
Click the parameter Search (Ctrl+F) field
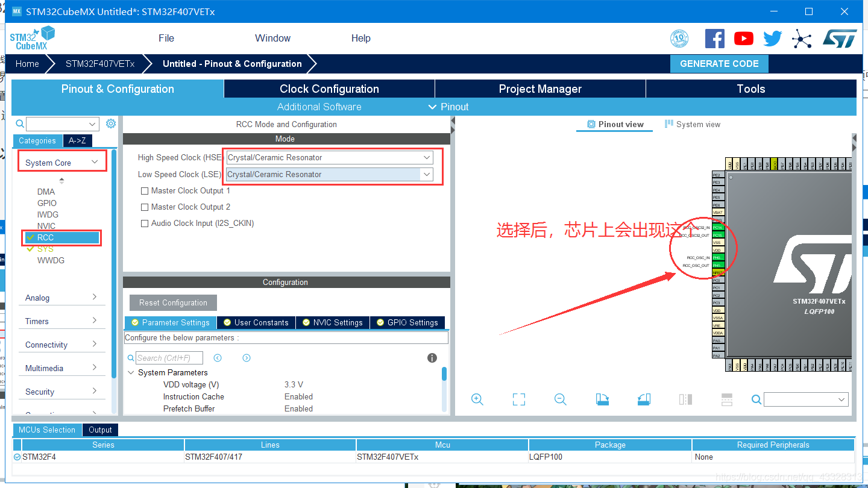(169, 358)
